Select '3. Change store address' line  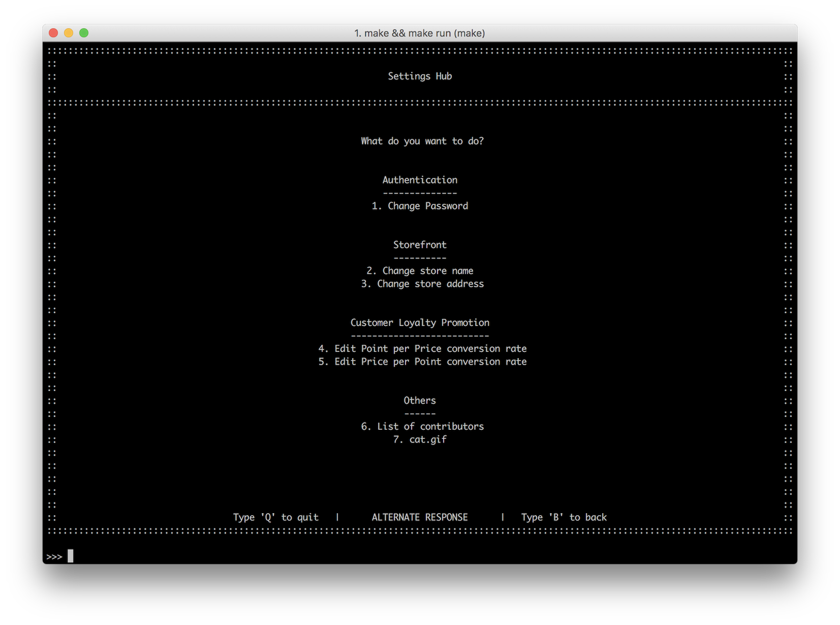pos(422,284)
